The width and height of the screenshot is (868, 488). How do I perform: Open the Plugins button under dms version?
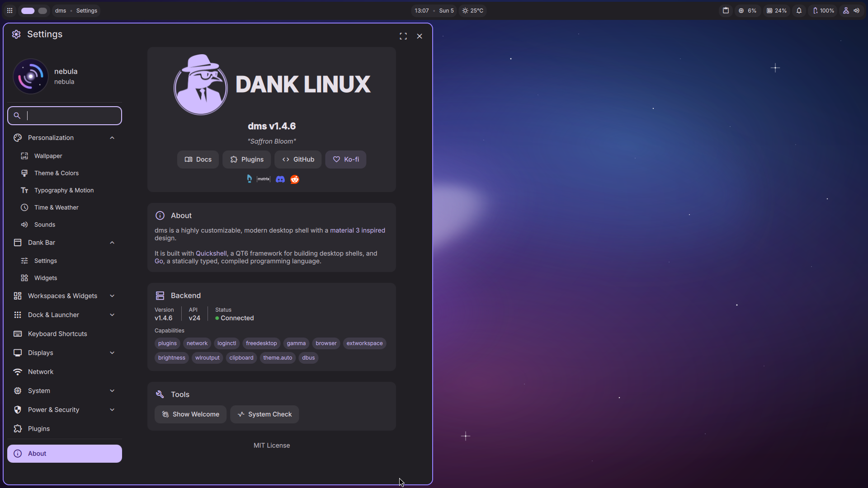247,160
